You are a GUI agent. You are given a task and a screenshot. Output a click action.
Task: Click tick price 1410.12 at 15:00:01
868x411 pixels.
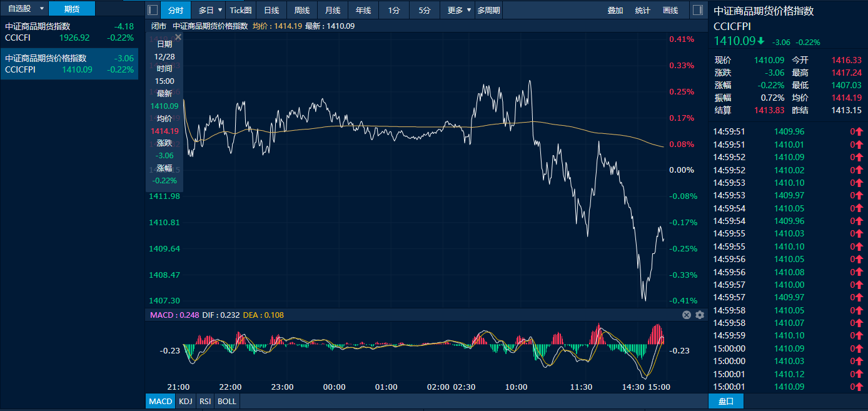[x=789, y=374]
